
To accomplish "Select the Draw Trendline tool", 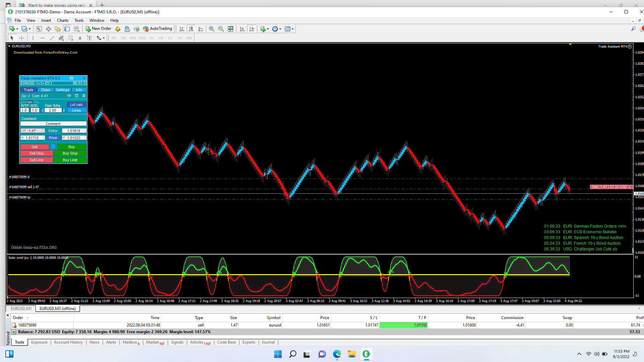I will pos(52,38).
